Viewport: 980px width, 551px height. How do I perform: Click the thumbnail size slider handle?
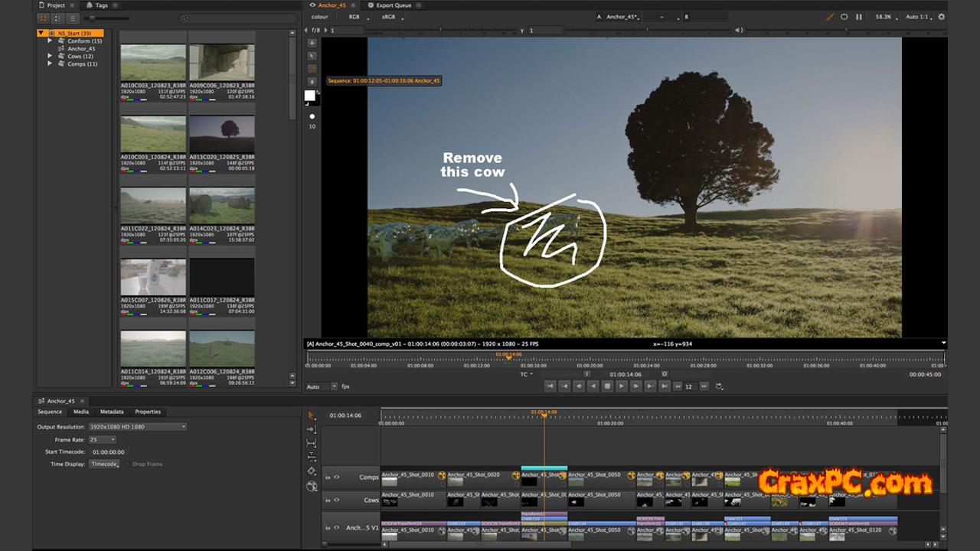[x=93, y=18]
